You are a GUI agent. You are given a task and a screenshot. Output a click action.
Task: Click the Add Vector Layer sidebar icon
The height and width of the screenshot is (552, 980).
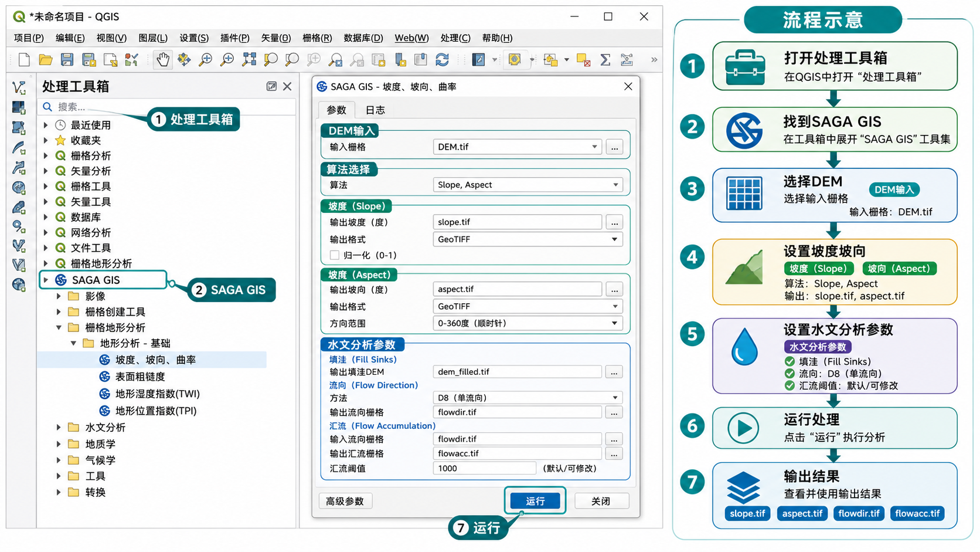(x=19, y=88)
